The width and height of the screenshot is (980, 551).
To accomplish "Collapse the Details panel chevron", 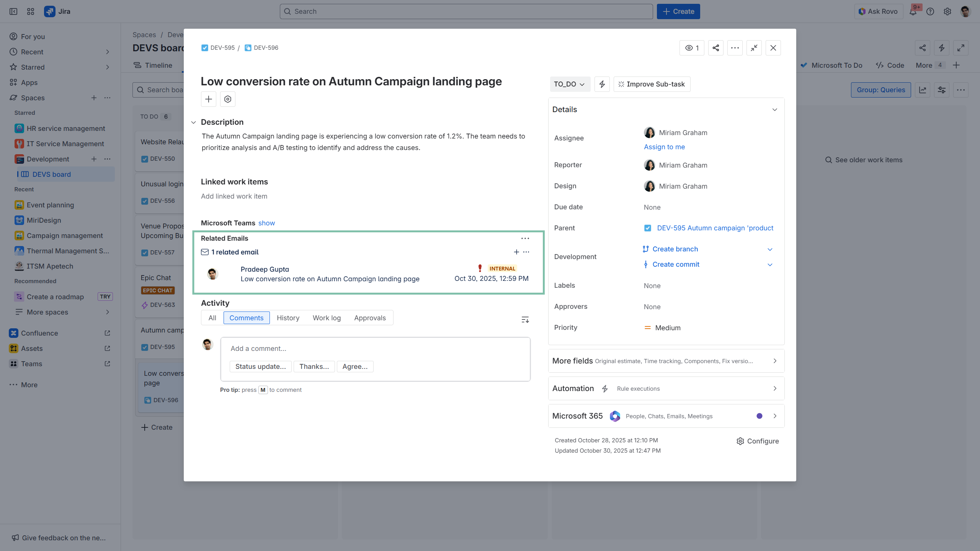I will click(x=774, y=110).
